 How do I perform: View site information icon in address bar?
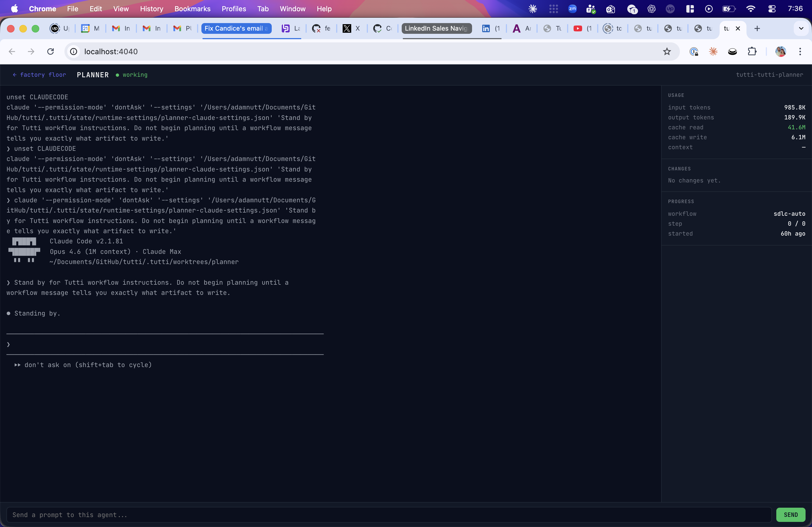point(74,52)
